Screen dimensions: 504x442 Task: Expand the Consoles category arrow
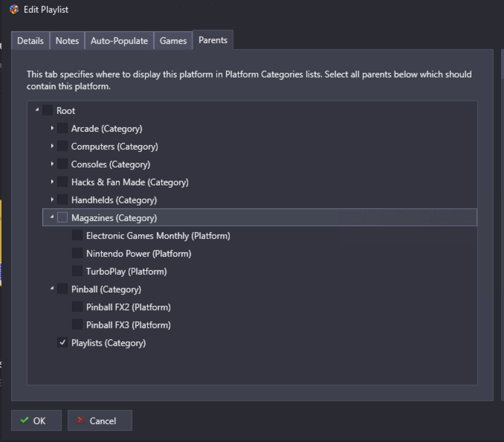point(52,164)
